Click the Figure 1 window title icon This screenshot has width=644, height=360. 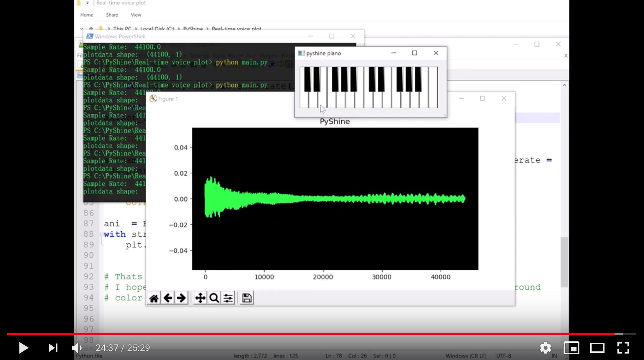click(153, 99)
